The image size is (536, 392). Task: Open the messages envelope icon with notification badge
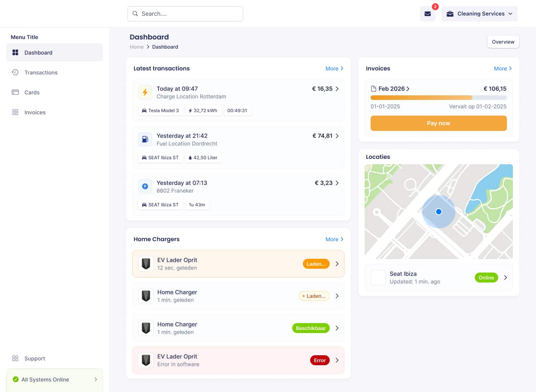click(428, 13)
